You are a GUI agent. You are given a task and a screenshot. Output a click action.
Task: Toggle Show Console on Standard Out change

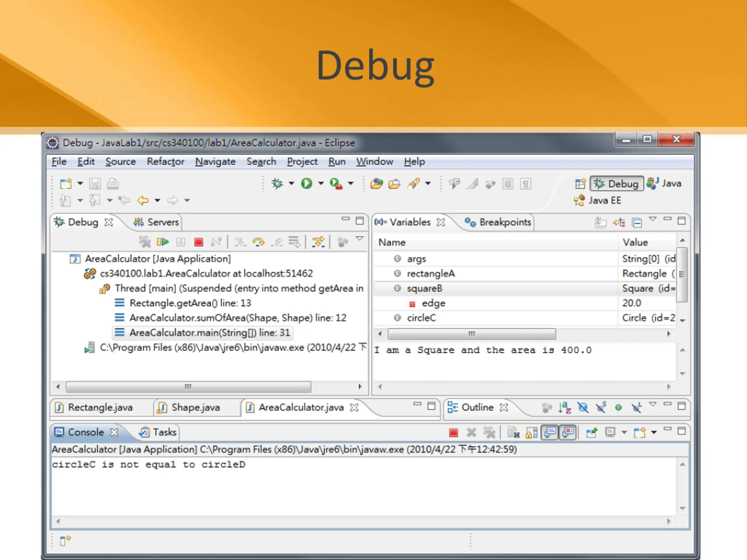point(550,433)
